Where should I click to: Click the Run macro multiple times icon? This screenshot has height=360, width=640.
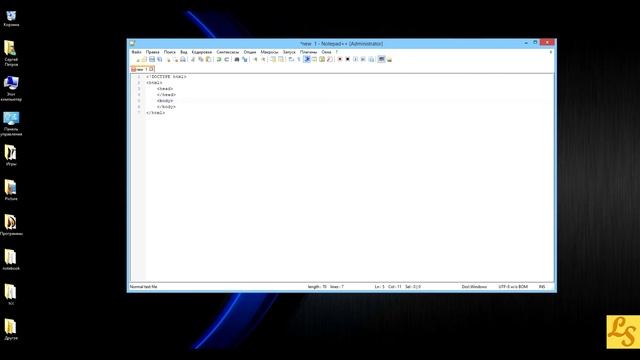pos(363,60)
